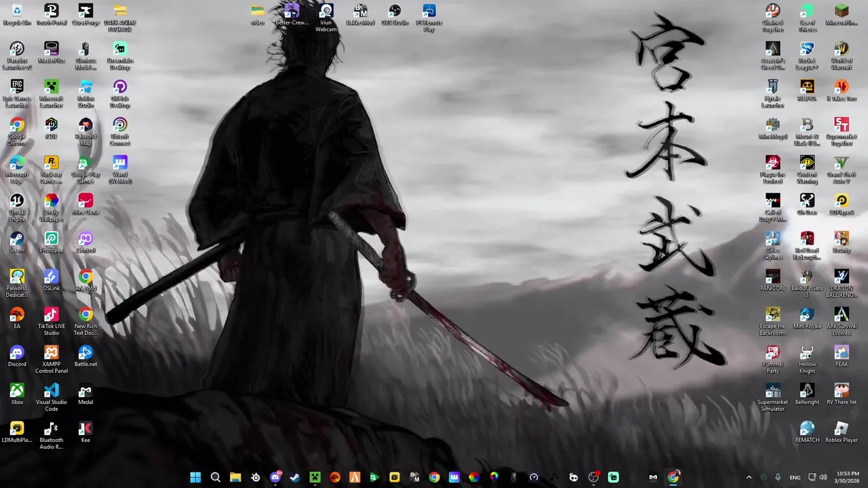The width and height of the screenshot is (868, 488).
Task: Launch Minecraft Launcher shortcut
Action: (52, 94)
